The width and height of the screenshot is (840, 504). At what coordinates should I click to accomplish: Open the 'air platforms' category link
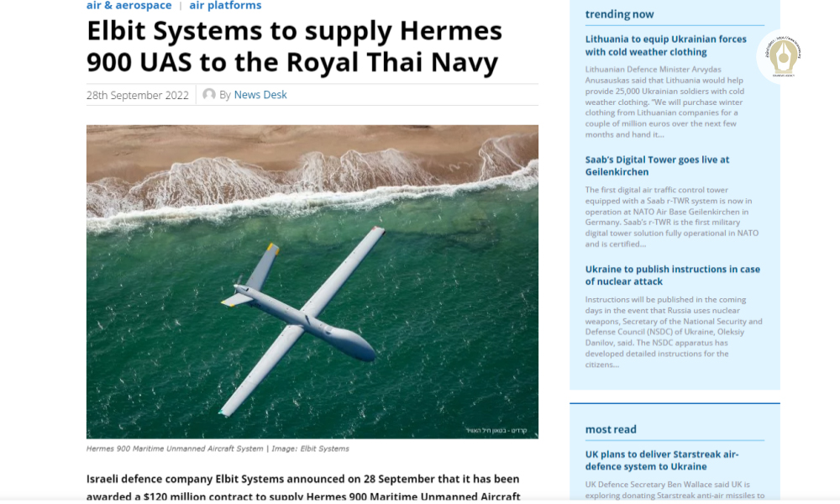pyautogui.click(x=225, y=5)
